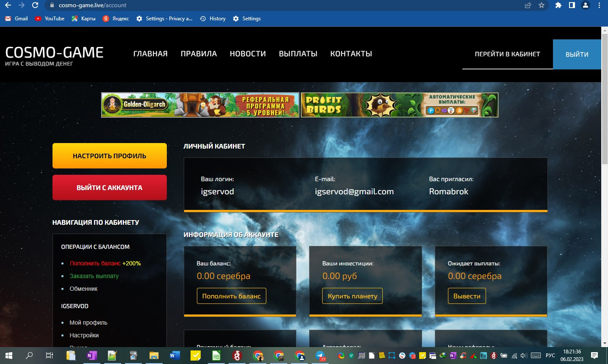Click the login value igservod
The width and height of the screenshot is (608, 364).
tap(217, 192)
